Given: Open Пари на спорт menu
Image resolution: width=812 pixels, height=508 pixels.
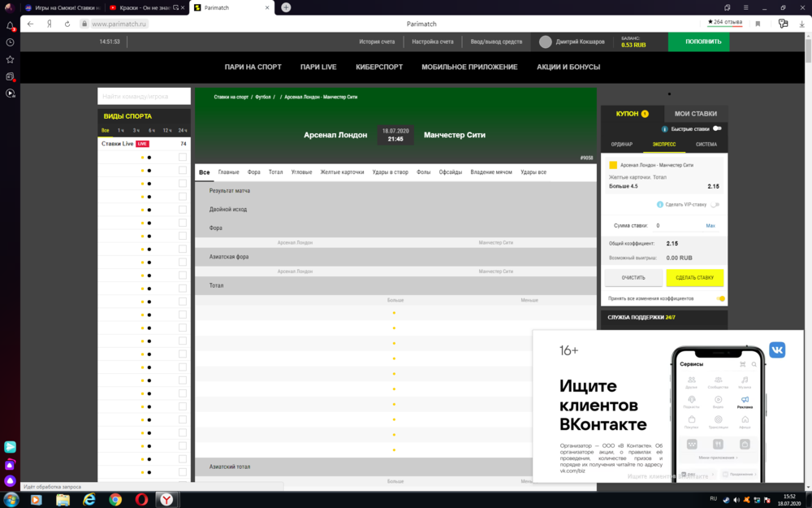Looking at the screenshot, I should (x=253, y=67).
